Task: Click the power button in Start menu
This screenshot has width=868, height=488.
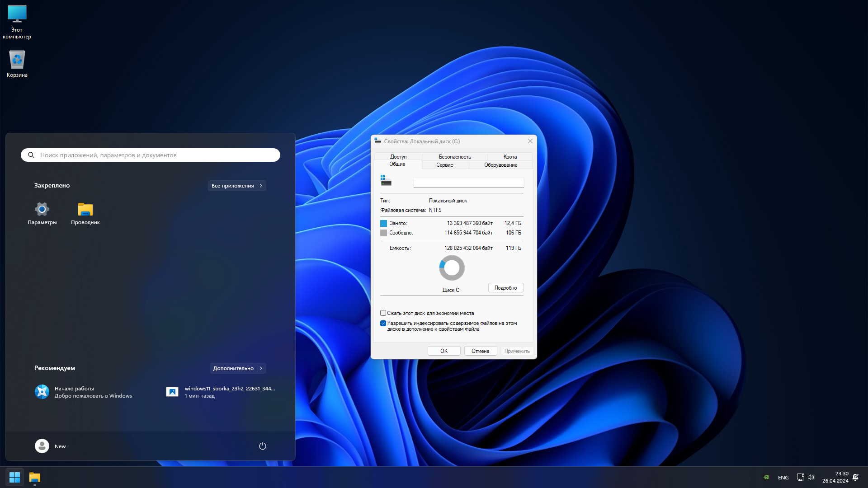Action: point(262,446)
